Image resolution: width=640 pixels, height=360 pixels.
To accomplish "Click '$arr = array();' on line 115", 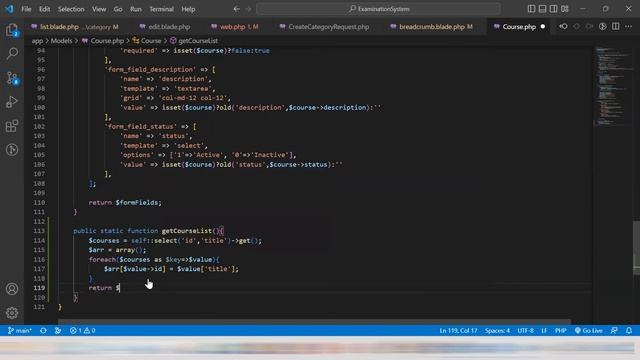I will pyautogui.click(x=117, y=250).
